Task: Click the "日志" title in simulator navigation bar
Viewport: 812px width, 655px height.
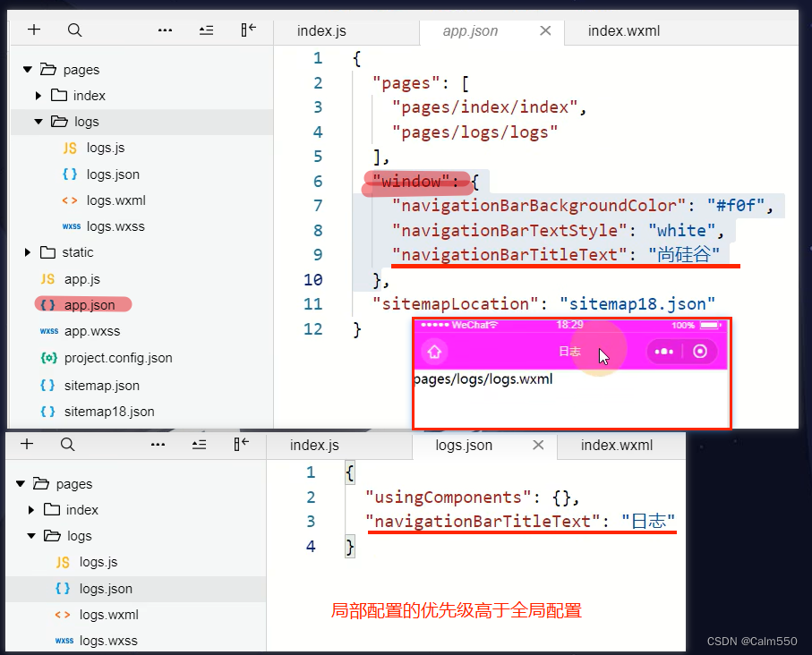Action: (569, 352)
